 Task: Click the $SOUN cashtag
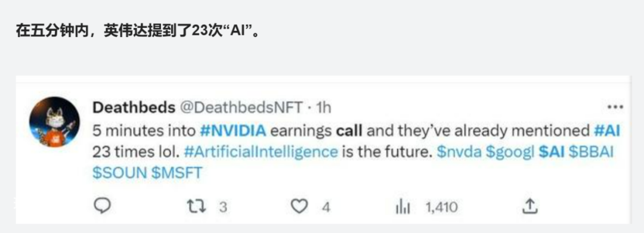[x=119, y=173]
